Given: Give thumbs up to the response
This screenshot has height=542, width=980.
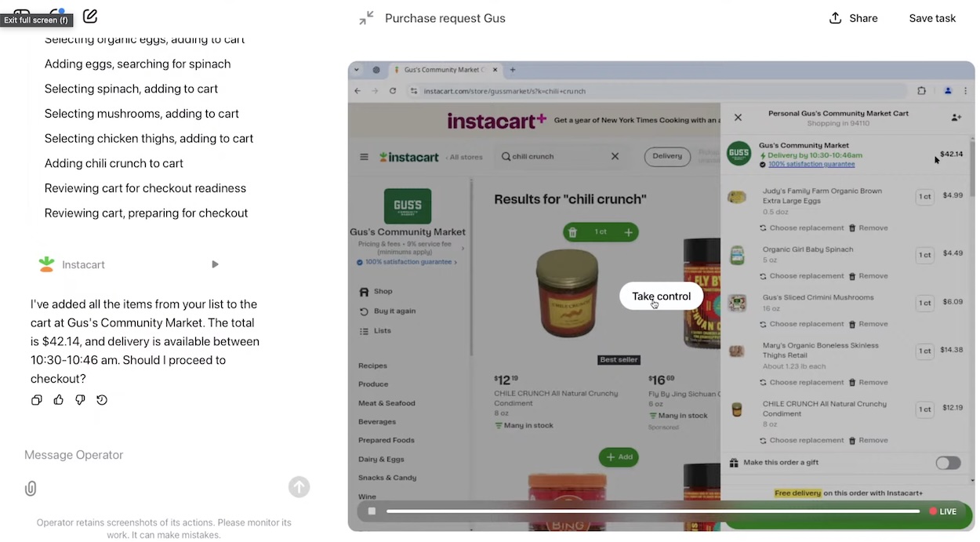Looking at the screenshot, I should (58, 400).
